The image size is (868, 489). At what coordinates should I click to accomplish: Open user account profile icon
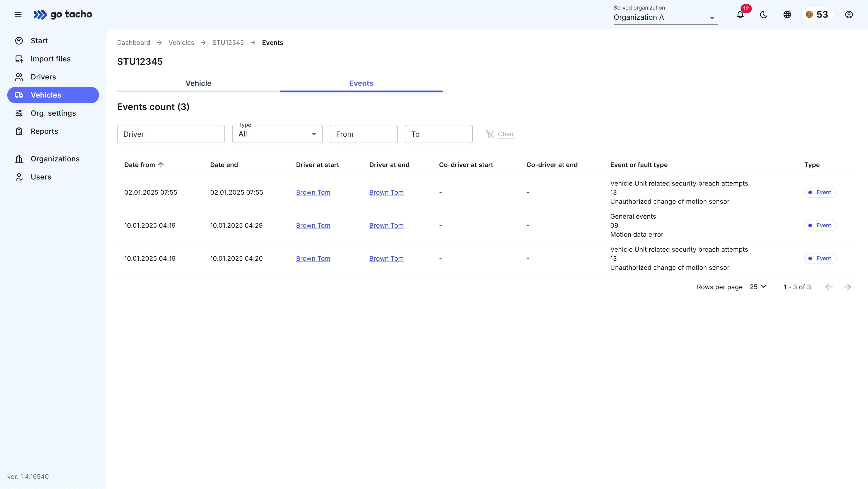pyautogui.click(x=849, y=14)
